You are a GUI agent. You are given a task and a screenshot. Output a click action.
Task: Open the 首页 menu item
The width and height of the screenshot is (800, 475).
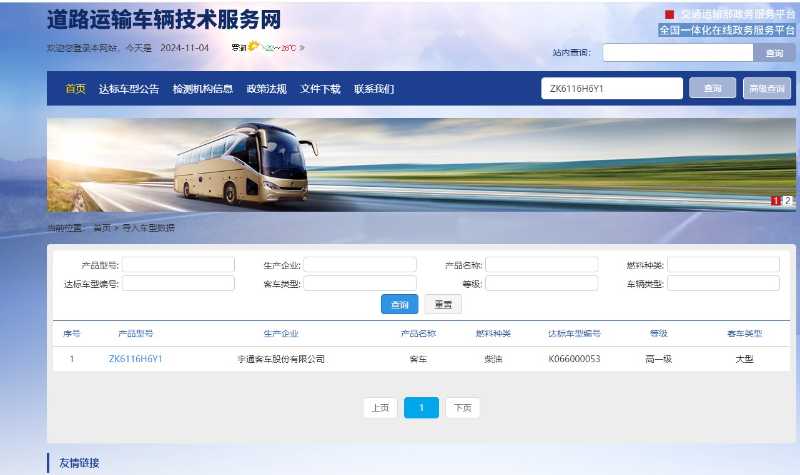76,89
